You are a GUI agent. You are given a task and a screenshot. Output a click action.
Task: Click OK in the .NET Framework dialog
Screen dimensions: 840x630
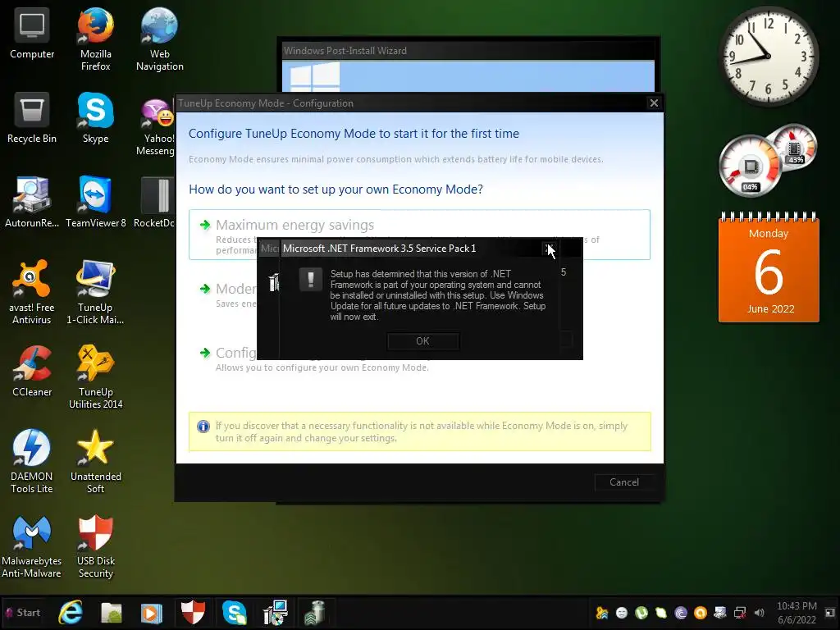pos(422,340)
